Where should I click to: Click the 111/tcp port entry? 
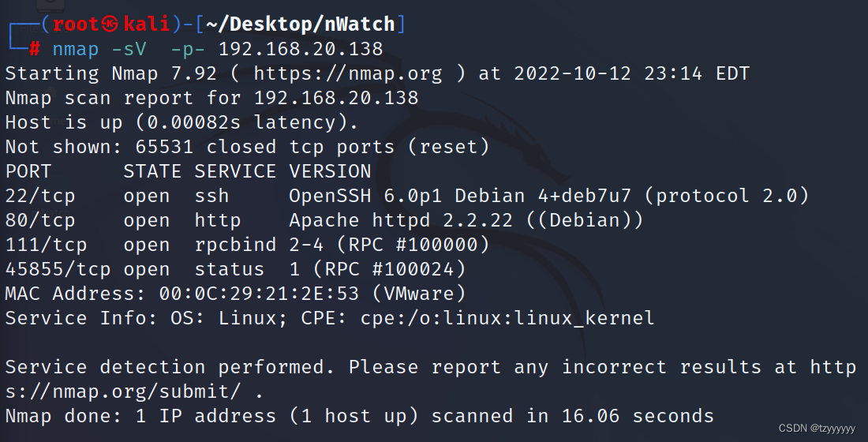click(46, 245)
